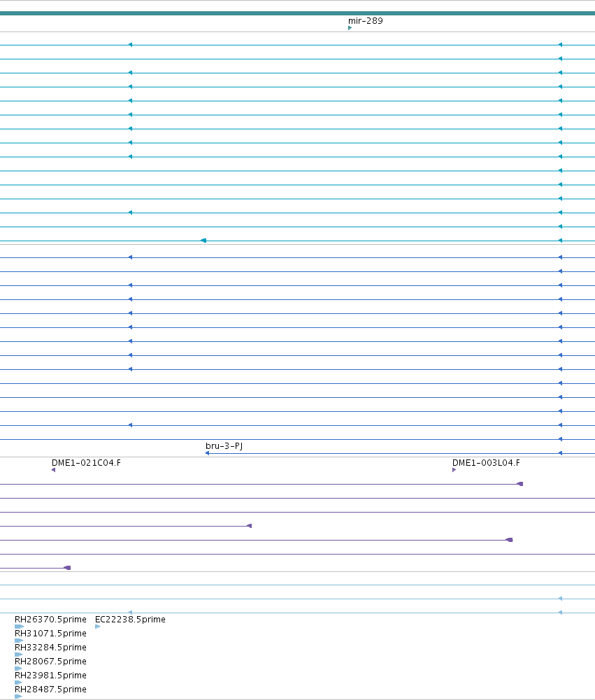Screen dimensions: 595x700
Task: Select the bru-3-PJ transcript end arrow
Action: click(x=207, y=453)
